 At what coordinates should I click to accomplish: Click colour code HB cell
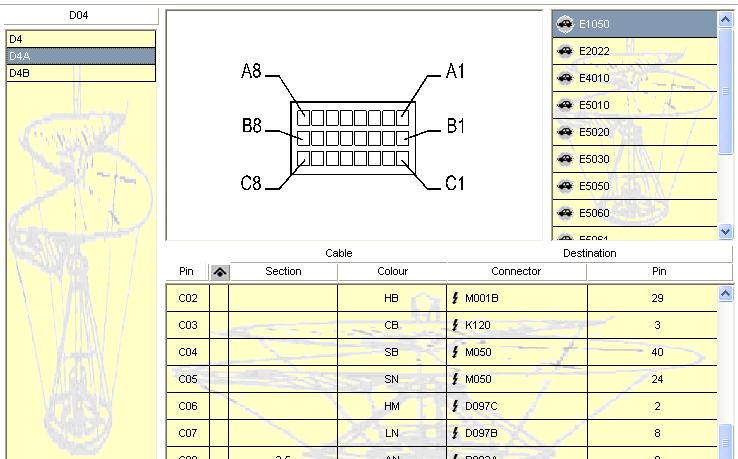tap(392, 298)
